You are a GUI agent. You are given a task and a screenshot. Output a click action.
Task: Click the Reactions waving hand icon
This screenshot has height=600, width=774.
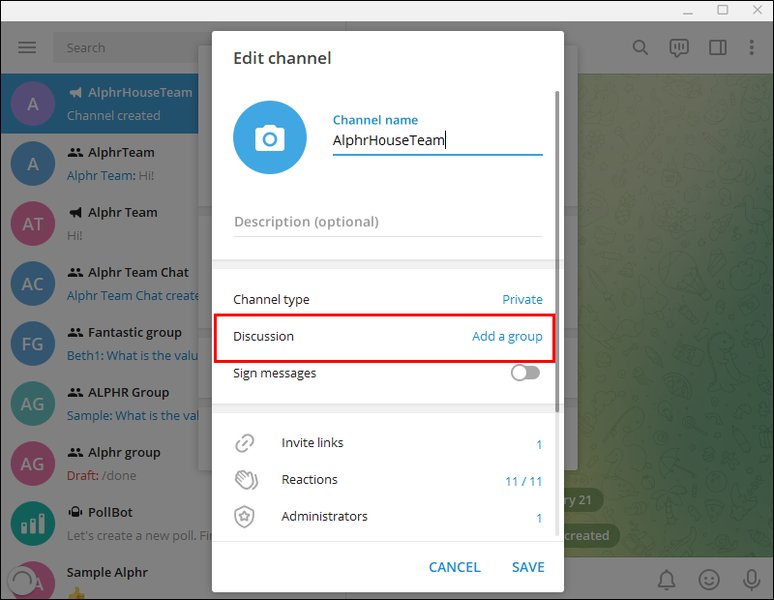[246, 480]
